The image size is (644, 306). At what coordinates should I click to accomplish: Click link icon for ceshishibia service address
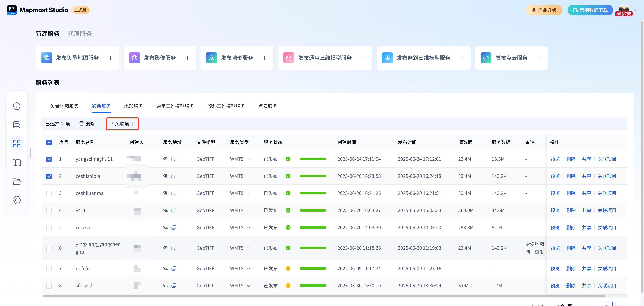[x=166, y=176]
